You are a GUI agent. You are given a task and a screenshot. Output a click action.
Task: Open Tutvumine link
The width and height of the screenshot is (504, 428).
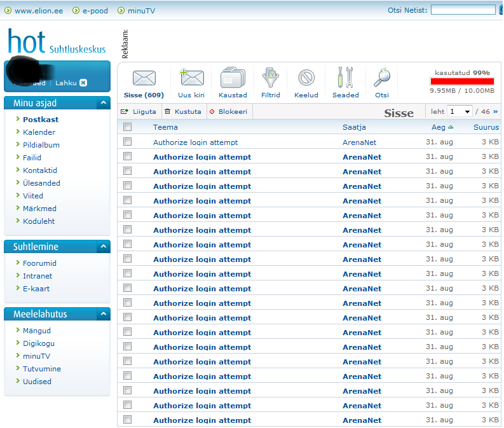tap(42, 369)
